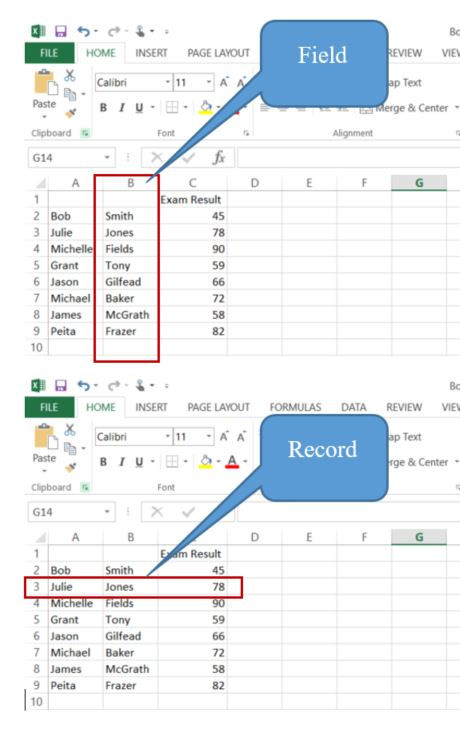Image resolution: width=460 pixels, height=740 pixels.
Task: Toggle Underline in the lower Excel ribbon
Action: [x=139, y=462]
